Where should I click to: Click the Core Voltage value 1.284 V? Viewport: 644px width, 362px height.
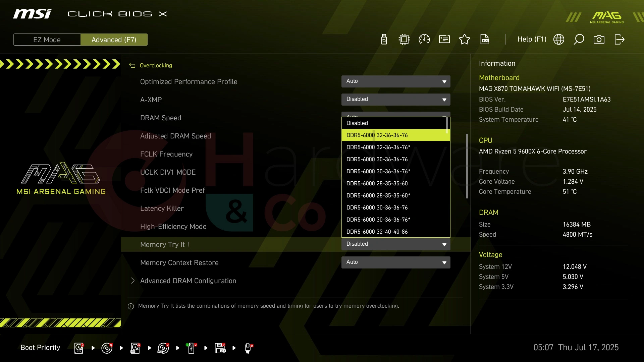click(573, 182)
